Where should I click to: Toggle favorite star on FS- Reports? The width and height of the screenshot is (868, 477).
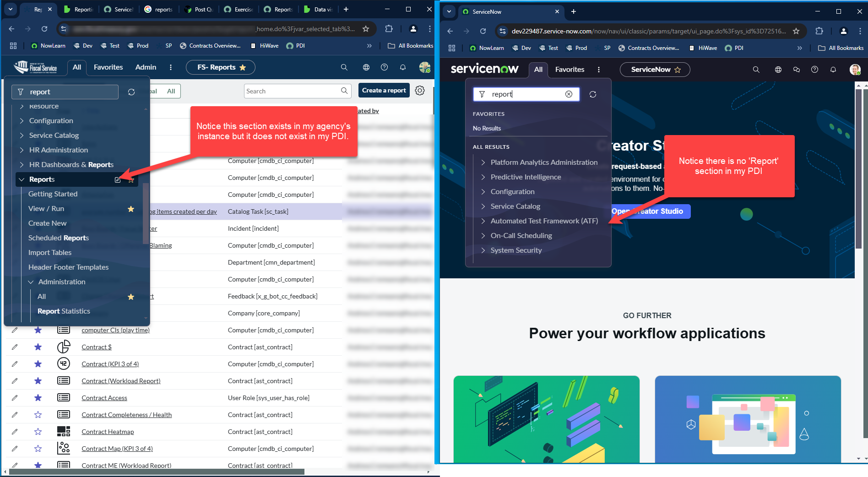[243, 67]
